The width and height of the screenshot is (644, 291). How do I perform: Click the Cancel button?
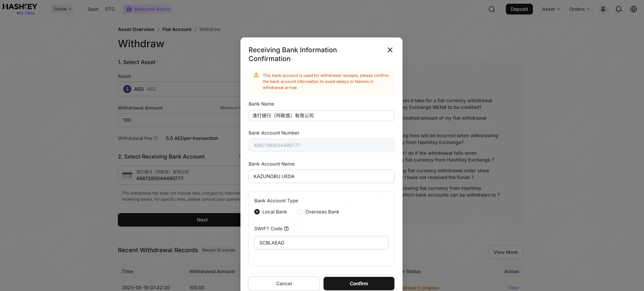pyautogui.click(x=284, y=284)
